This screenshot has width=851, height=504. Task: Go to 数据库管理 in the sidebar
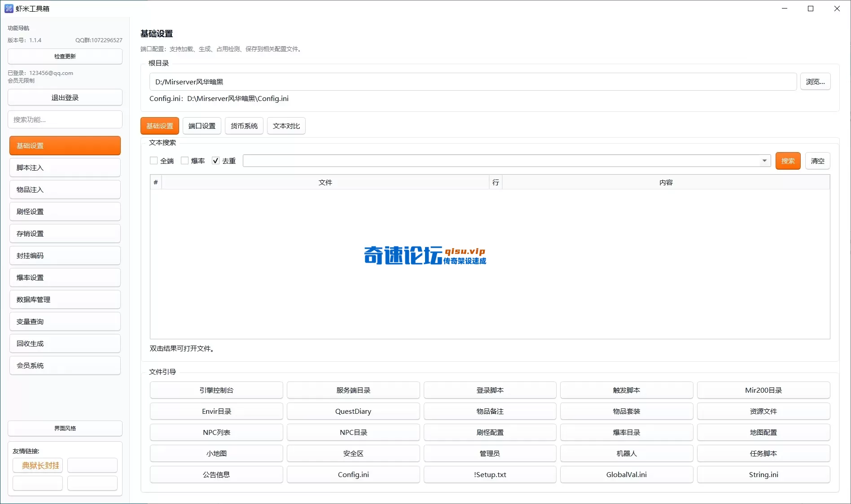[65, 300]
